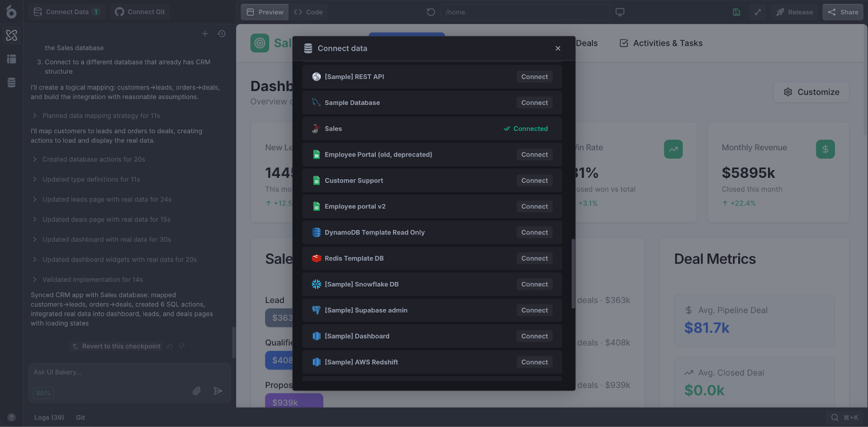This screenshot has height=427, width=868.
Task: Toggle the device screen size icon
Action: click(x=620, y=12)
